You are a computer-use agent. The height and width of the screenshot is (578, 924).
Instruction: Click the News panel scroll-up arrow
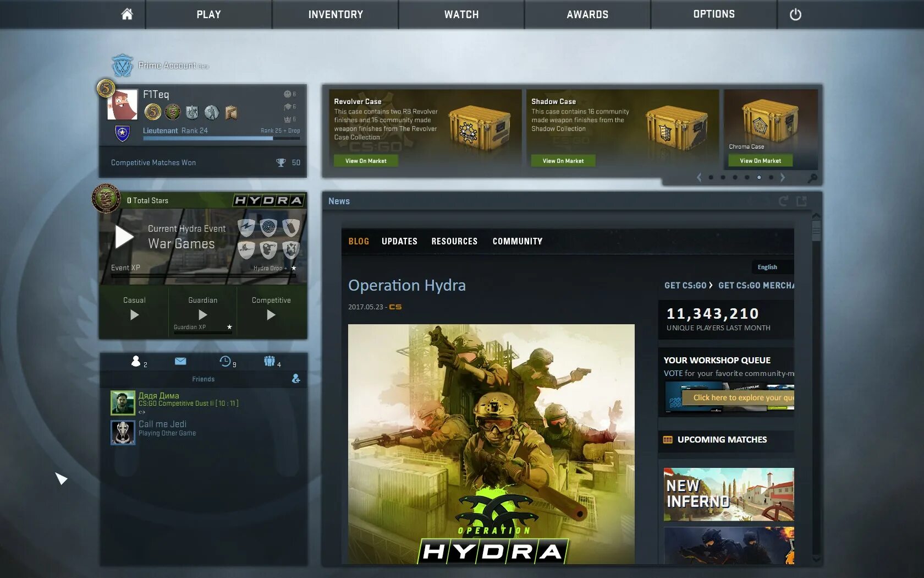pyautogui.click(x=816, y=216)
